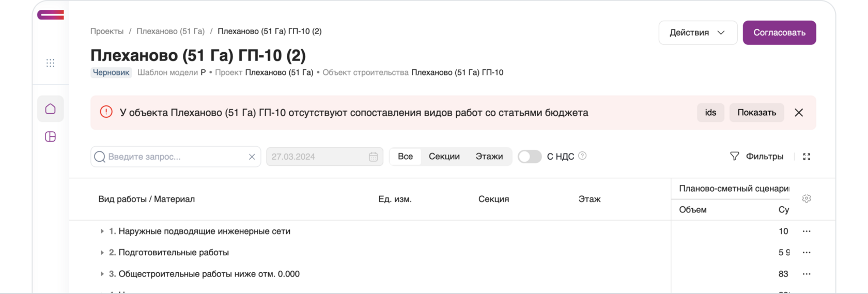Open the layout panel sidebar icon
868x294 pixels.
pyautogui.click(x=50, y=137)
